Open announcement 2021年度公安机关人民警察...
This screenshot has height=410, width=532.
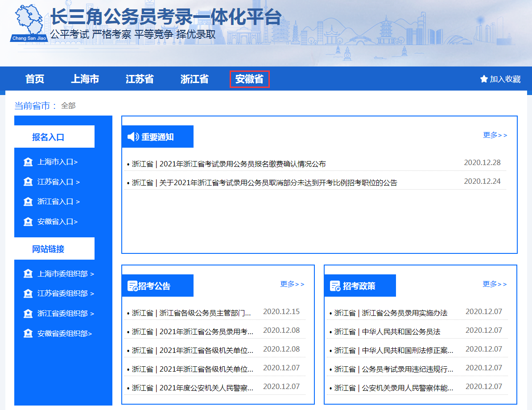192,388
